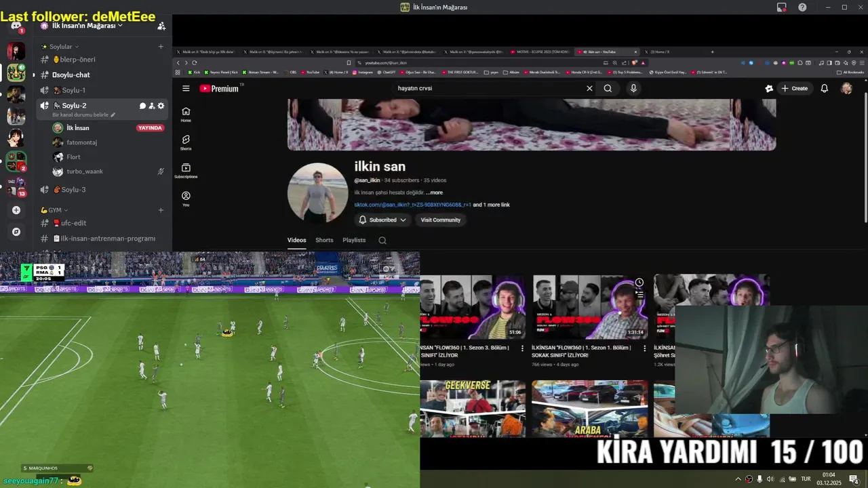Clear YouTube search box with X
868x488 pixels.
point(589,88)
